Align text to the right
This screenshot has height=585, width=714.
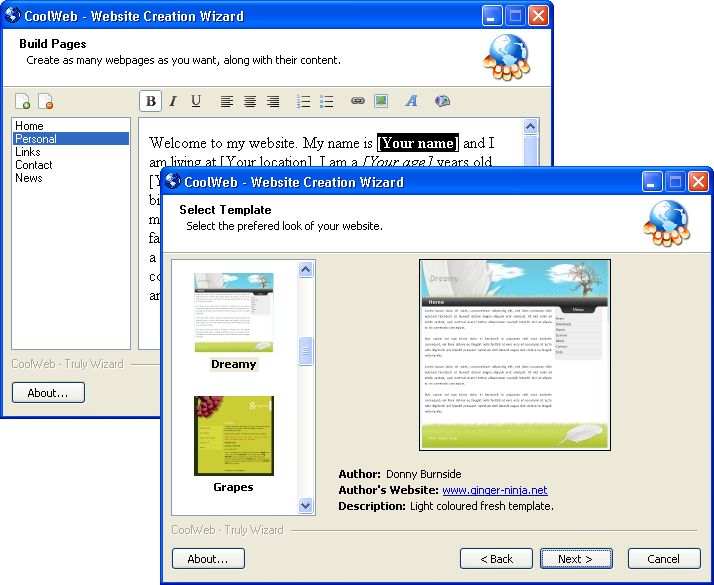(273, 101)
